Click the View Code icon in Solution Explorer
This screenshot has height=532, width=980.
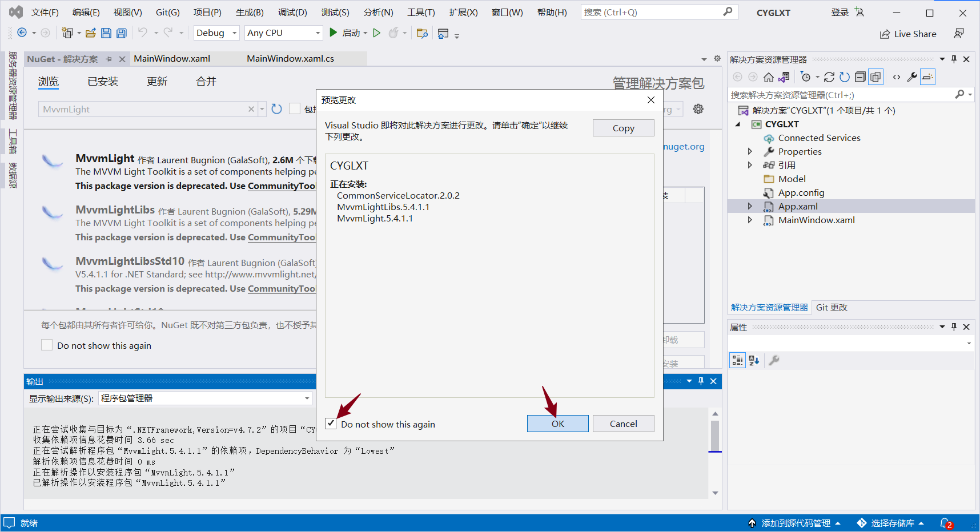897,77
